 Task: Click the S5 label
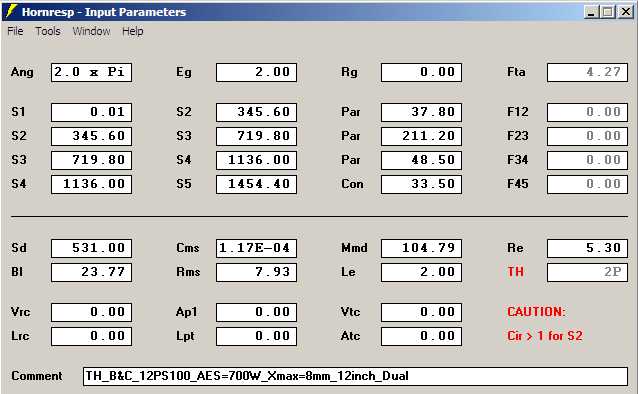(184, 184)
